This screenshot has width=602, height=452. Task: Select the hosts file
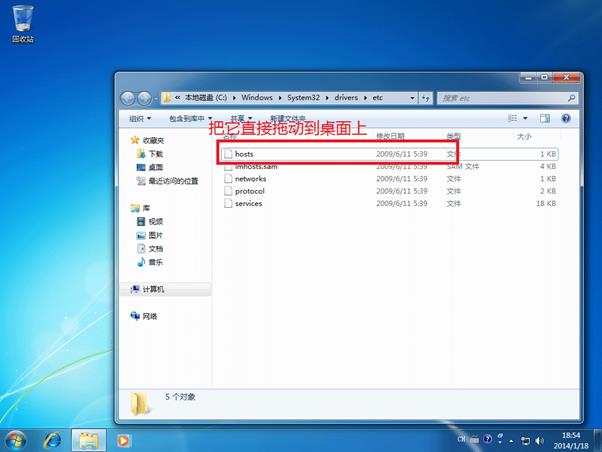pyautogui.click(x=245, y=154)
